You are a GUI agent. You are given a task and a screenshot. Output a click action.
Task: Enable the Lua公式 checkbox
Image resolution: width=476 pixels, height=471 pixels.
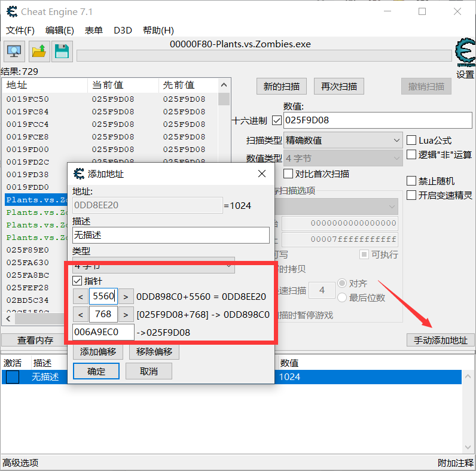point(411,140)
